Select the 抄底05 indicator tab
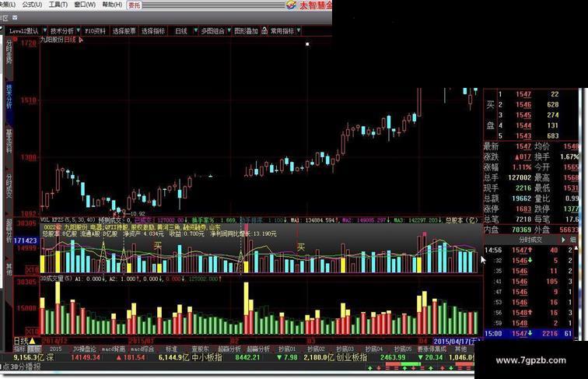 [x=402, y=349]
